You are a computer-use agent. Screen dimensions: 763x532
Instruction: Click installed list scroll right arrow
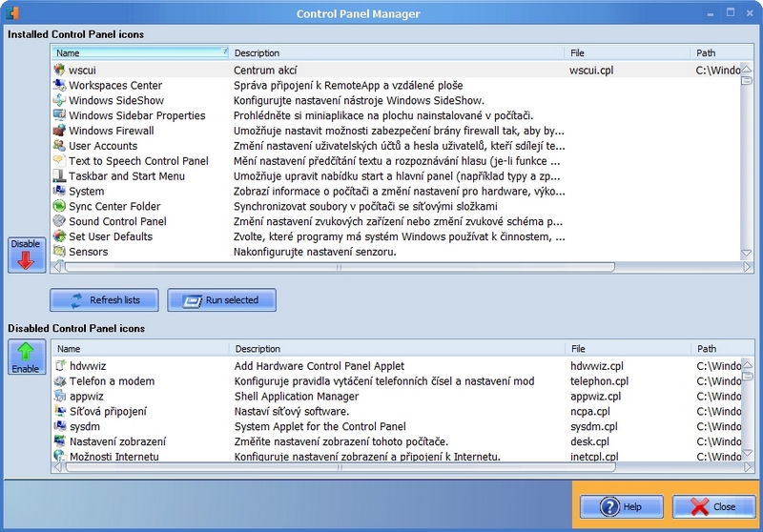click(x=747, y=267)
